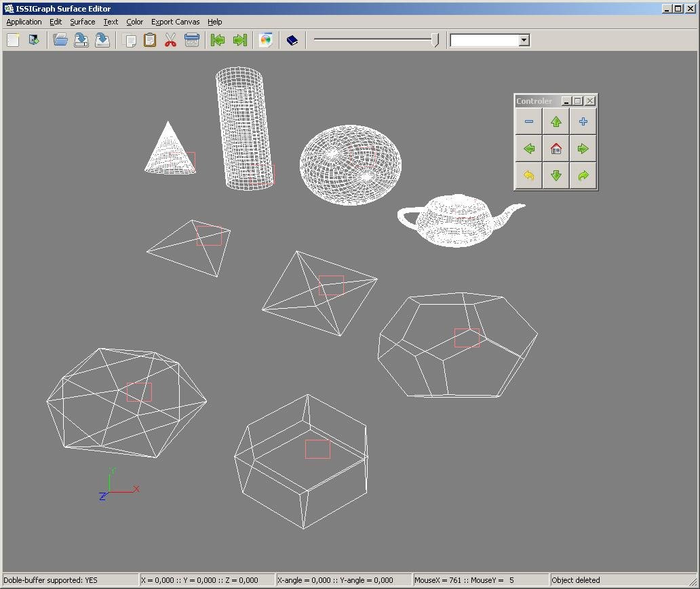Screen dimensions: 700x589
Task: Click the Exit door icon in toolbar
Action: [34, 40]
